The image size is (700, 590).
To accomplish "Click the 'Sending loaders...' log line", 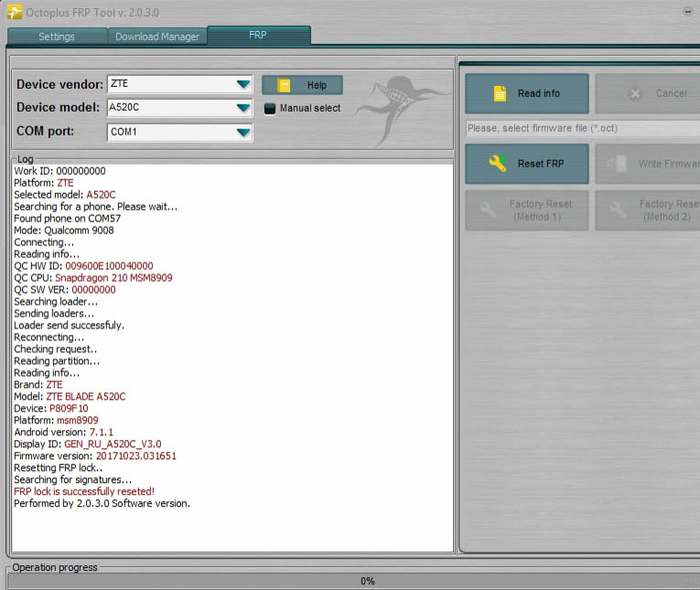I will tap(54, 314).
